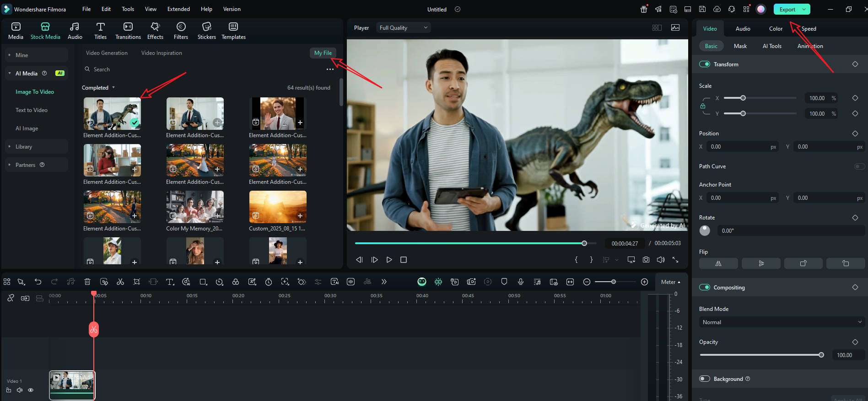Open the Stickers panel

pyautogui.click(x=206, y=31)
